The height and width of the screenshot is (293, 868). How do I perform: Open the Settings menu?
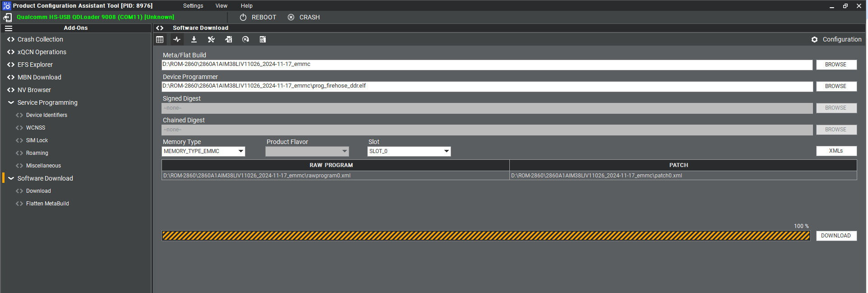click(193, 6)
